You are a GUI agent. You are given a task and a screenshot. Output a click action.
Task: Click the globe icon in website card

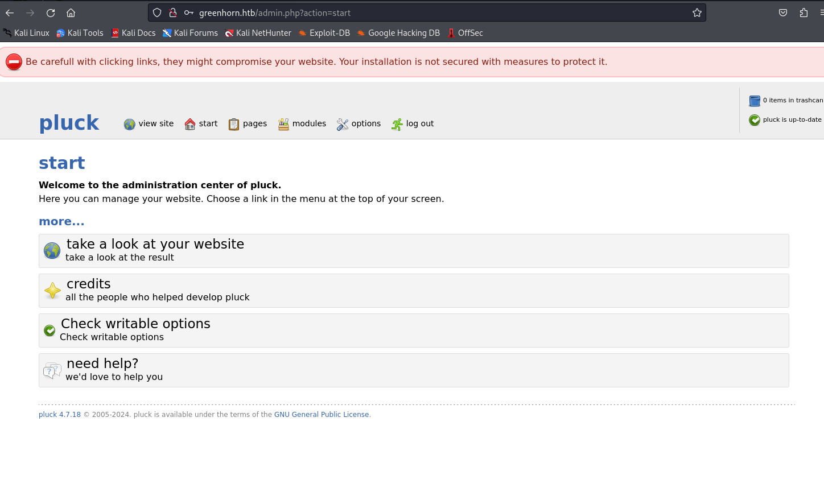[x=52, y=250]
